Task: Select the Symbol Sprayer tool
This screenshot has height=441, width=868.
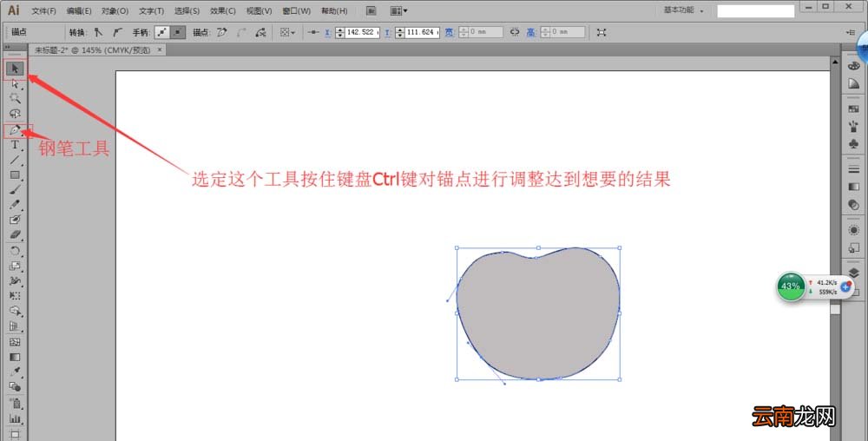Action: [x=15, y=404]
